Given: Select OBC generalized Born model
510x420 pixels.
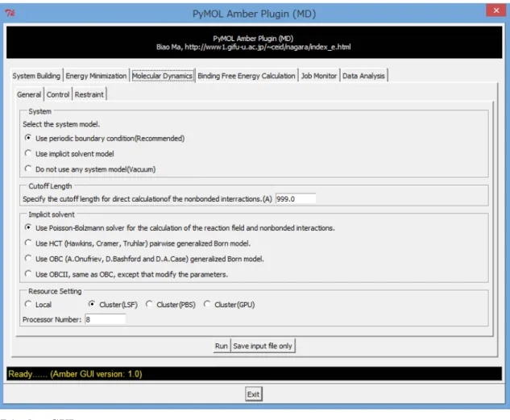Looking at the screenshot, I should pyautogui.click(x=144, y=259).
